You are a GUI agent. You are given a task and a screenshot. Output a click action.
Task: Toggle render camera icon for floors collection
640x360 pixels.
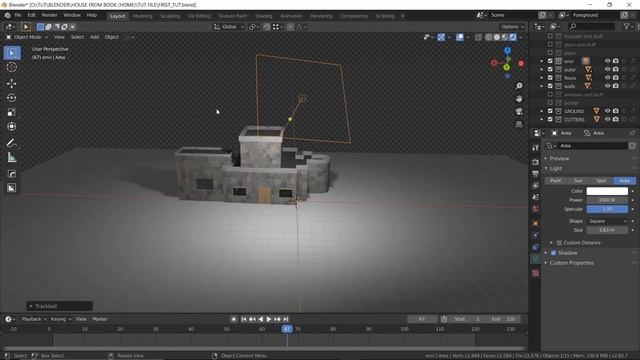tap(616, 78)
